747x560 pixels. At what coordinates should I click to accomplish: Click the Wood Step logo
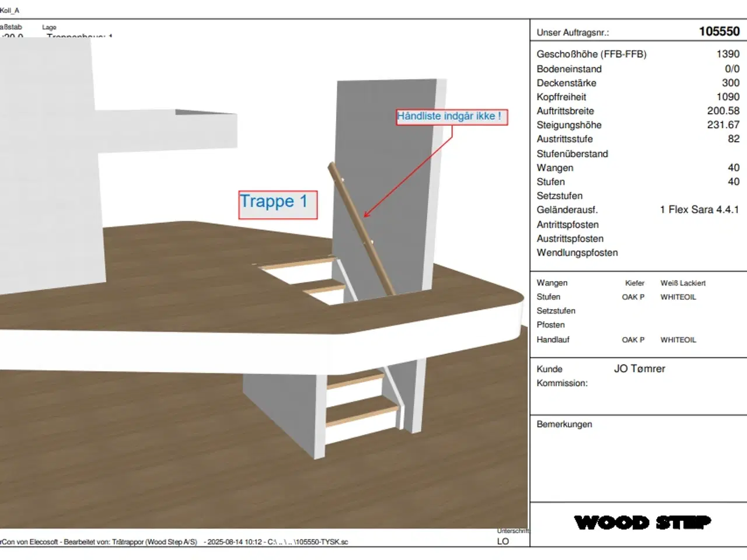tap(643, 522)
